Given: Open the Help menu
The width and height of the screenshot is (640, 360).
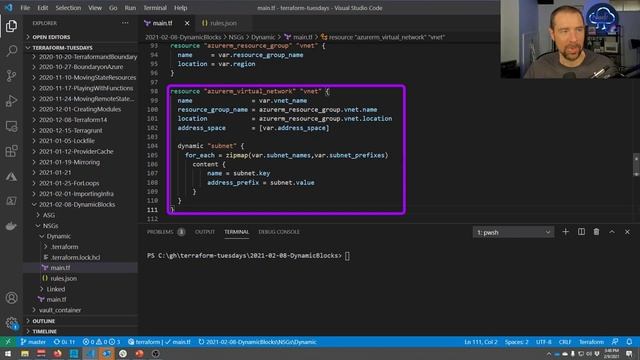Looking at the screenshot, I should point(180,8).
